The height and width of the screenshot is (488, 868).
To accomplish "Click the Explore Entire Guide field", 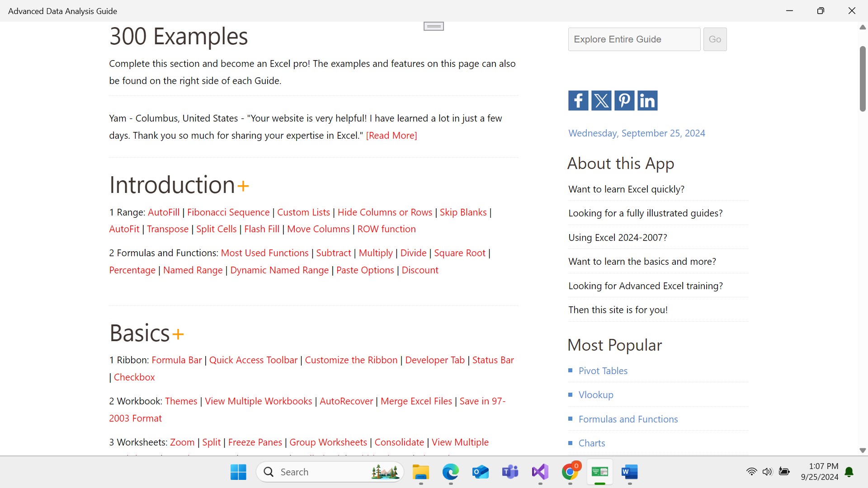I will (x=634, y=39).
